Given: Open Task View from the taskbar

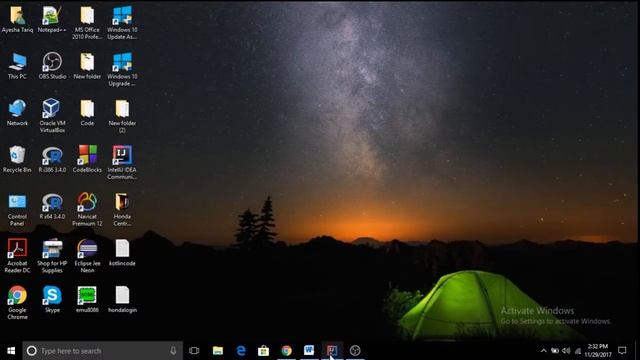Looking at the screenshot, I should tap(194, 351).
